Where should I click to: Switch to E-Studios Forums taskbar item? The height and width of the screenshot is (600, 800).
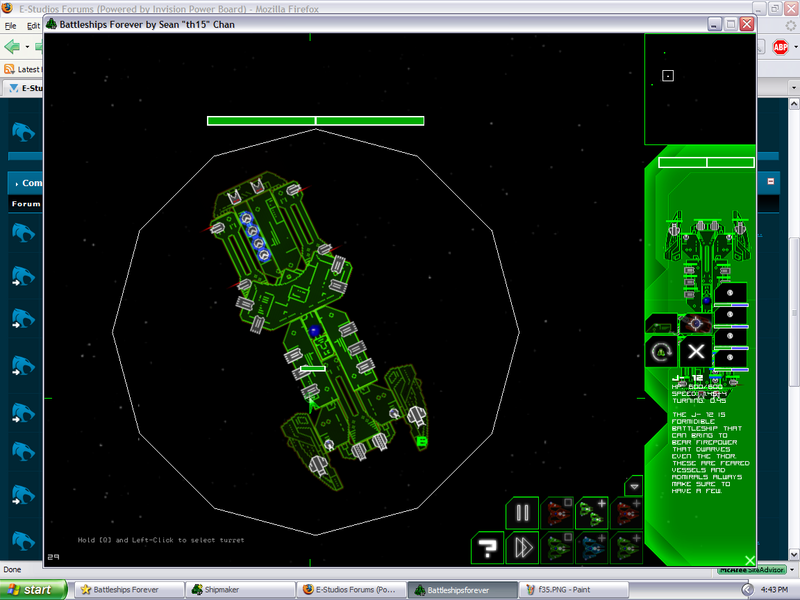click(352, 590)
